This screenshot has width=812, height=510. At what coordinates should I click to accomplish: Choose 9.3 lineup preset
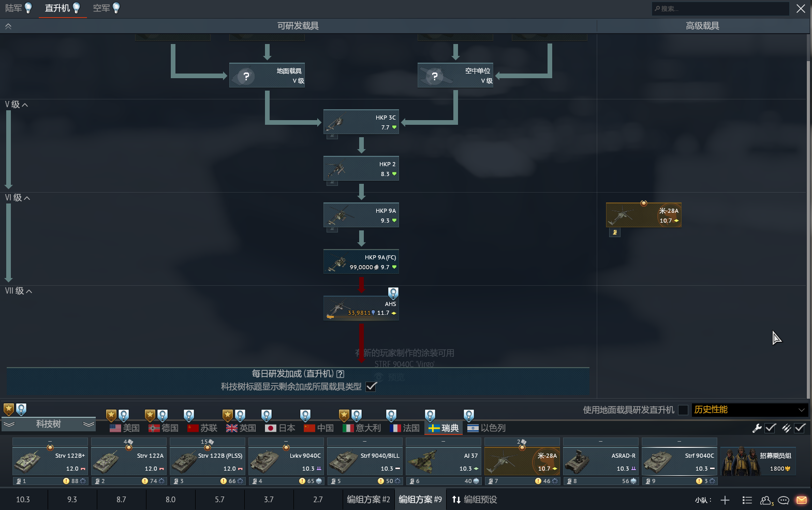[72, 500]
